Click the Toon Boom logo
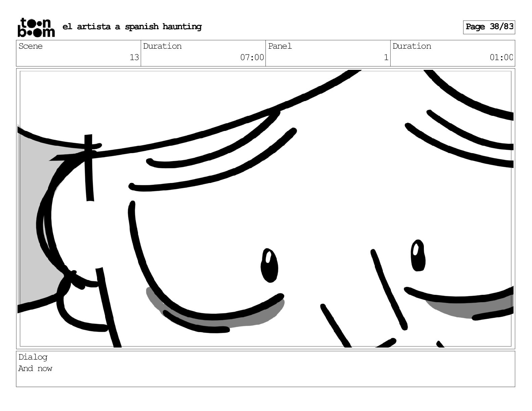The height and width of the screenshot is (411, 532). [36, 27]
